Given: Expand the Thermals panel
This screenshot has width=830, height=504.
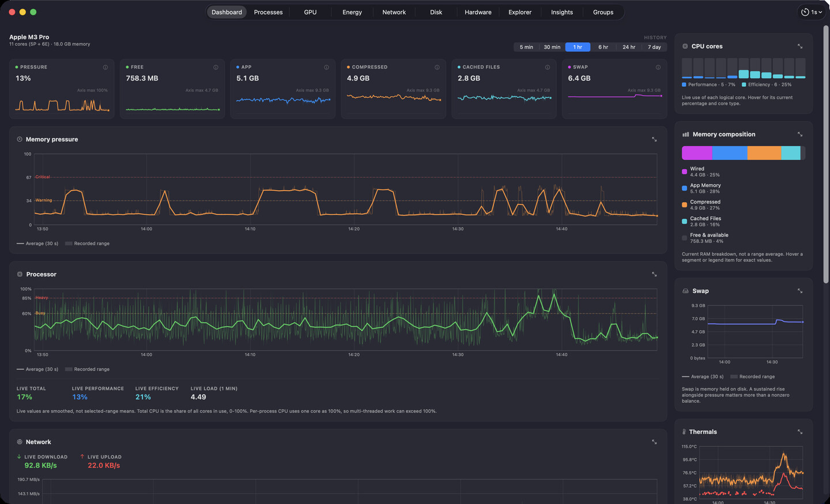Looking at the screenshot, I should coord(800,431).
